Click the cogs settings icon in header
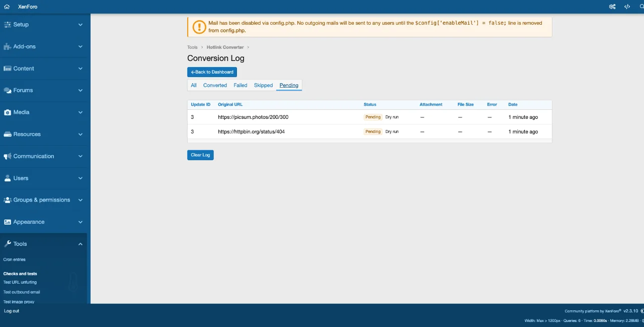Viewport: 644px width, 327px height. click(x=612, y=7)
